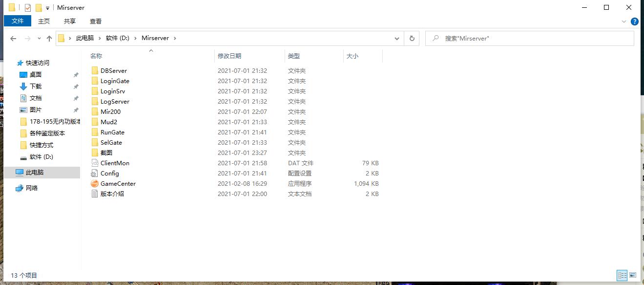Screen dimensions: 644x285
Task: Select the ClientMon DAT file icon
Action: tap(95, 163)
